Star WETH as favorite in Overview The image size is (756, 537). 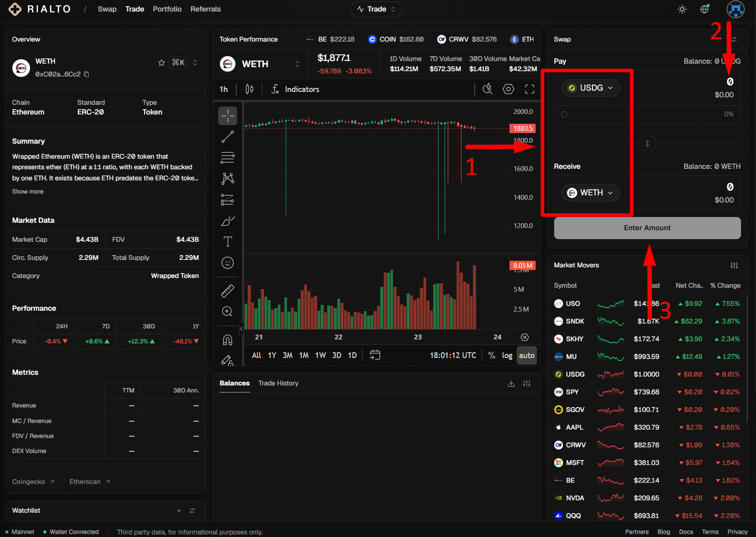coord(161,63)
